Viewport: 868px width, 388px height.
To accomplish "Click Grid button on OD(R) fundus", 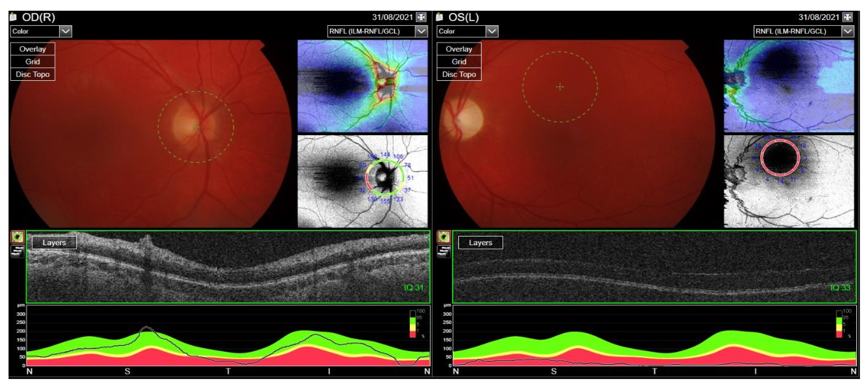I will point(33,62).
